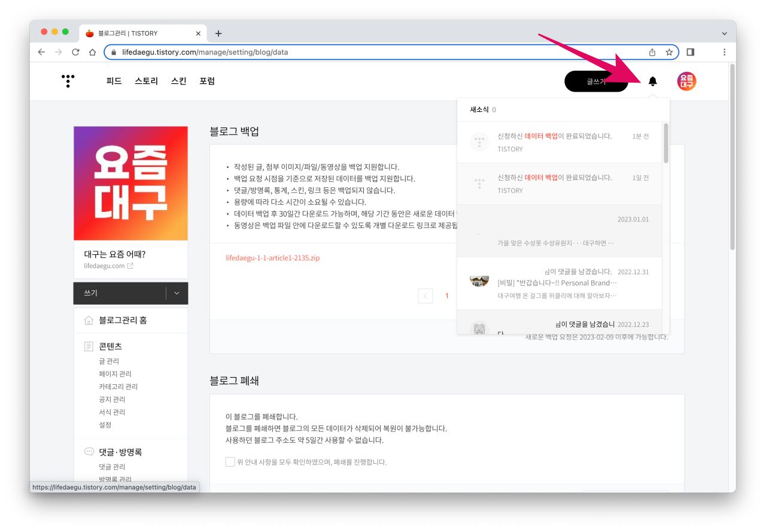The height and width of the screenshot is (532, 766).
Task: Click the pagination left chevron
Action: pos(425,296)
